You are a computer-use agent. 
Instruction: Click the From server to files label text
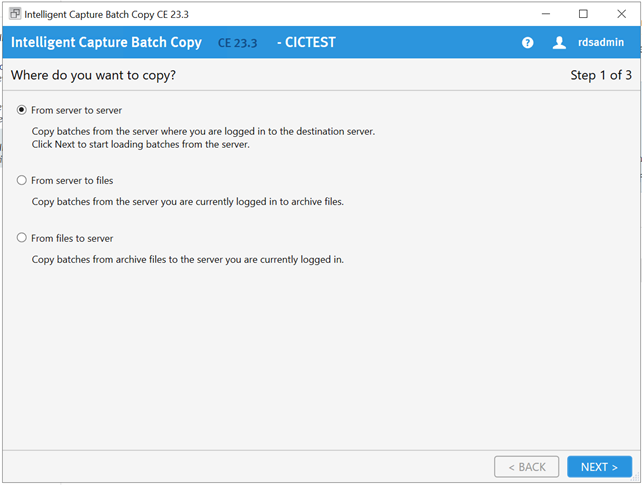point(72,180)
